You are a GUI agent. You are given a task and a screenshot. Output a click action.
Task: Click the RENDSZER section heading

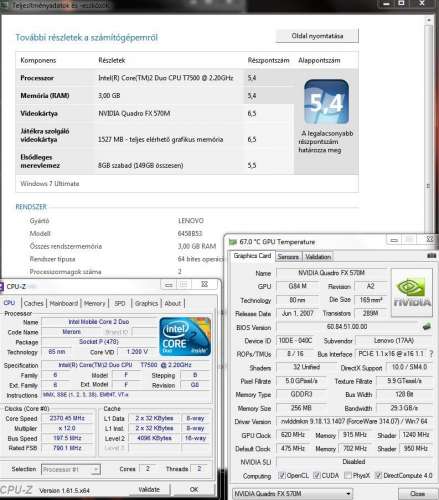pyautogui.click(x=31, y=207)
